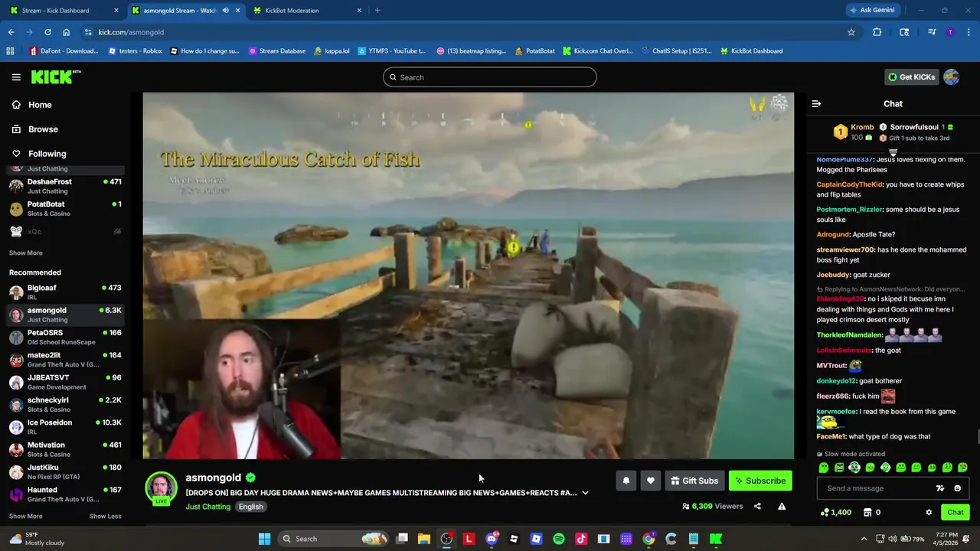Show hidden system tray icons chevron

coord(864,539)
